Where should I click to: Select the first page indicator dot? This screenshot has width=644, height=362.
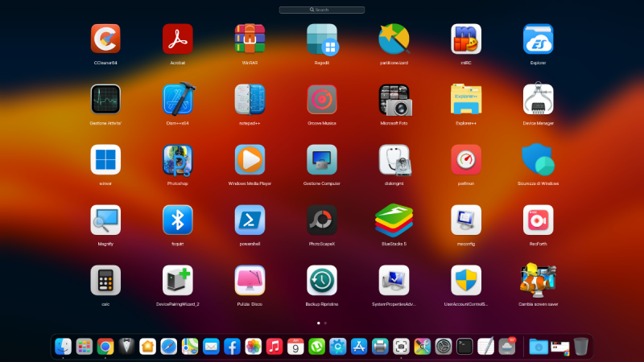tap(319, 323)
